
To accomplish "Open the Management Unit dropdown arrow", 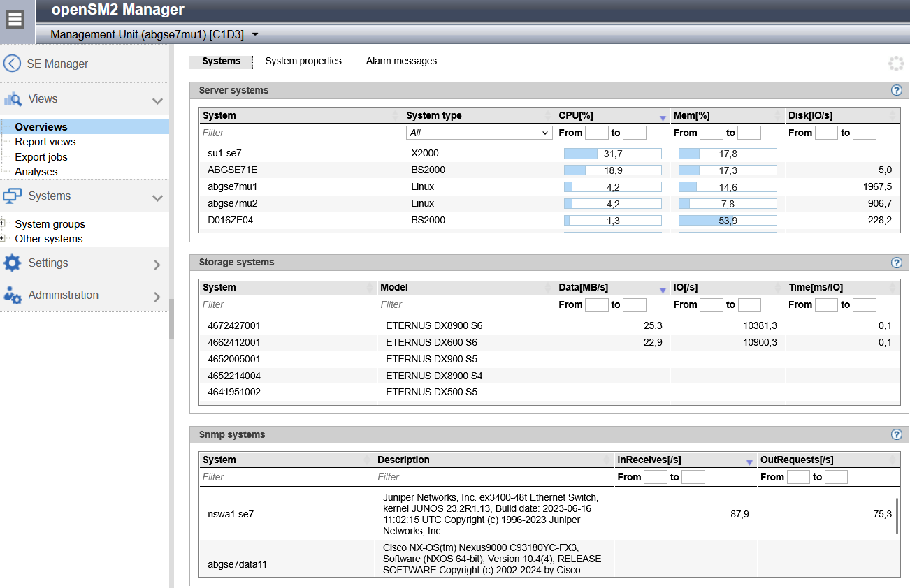I will pos(255,34).
